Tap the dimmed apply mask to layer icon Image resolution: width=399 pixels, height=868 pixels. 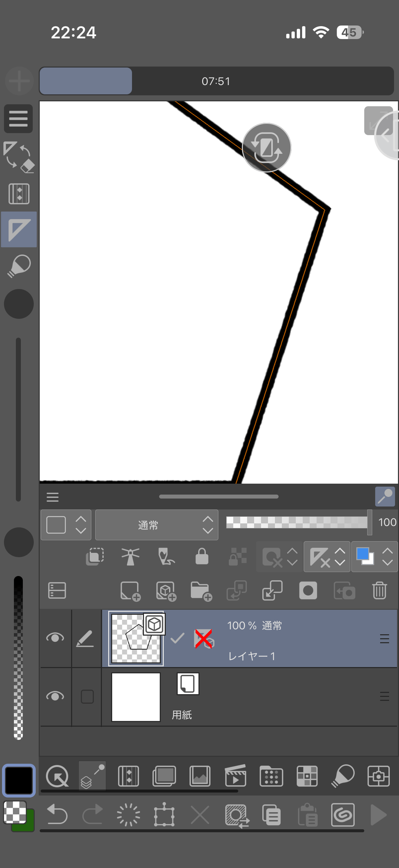coord(344,591)
